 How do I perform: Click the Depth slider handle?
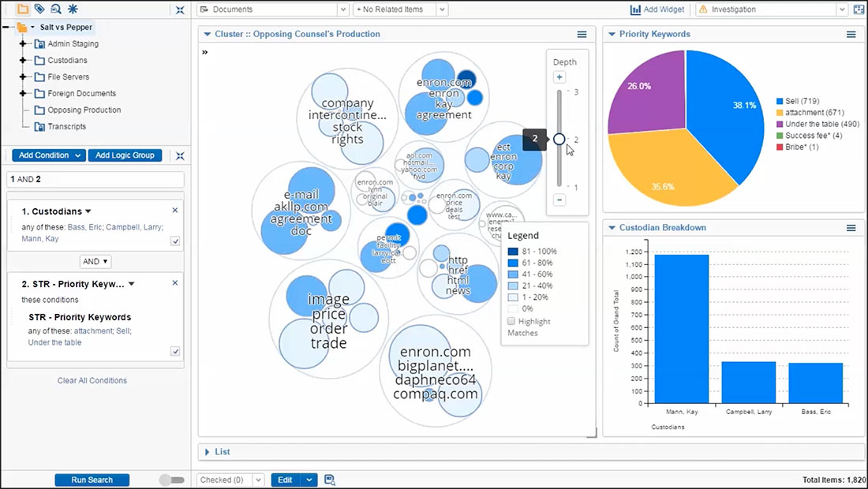pyautogui.click(x=559, y=139)
